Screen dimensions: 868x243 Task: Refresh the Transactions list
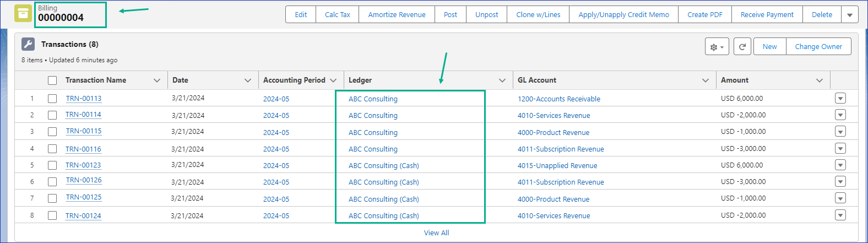click(742, 47)
